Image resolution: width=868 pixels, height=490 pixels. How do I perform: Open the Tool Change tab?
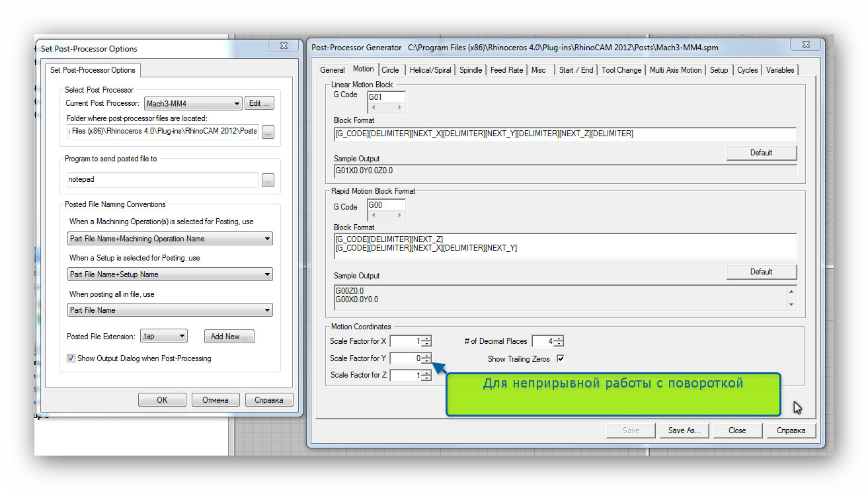[x=621, y=70]
